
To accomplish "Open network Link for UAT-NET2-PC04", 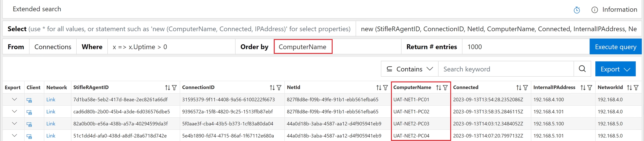I will [x=51, y=136].
